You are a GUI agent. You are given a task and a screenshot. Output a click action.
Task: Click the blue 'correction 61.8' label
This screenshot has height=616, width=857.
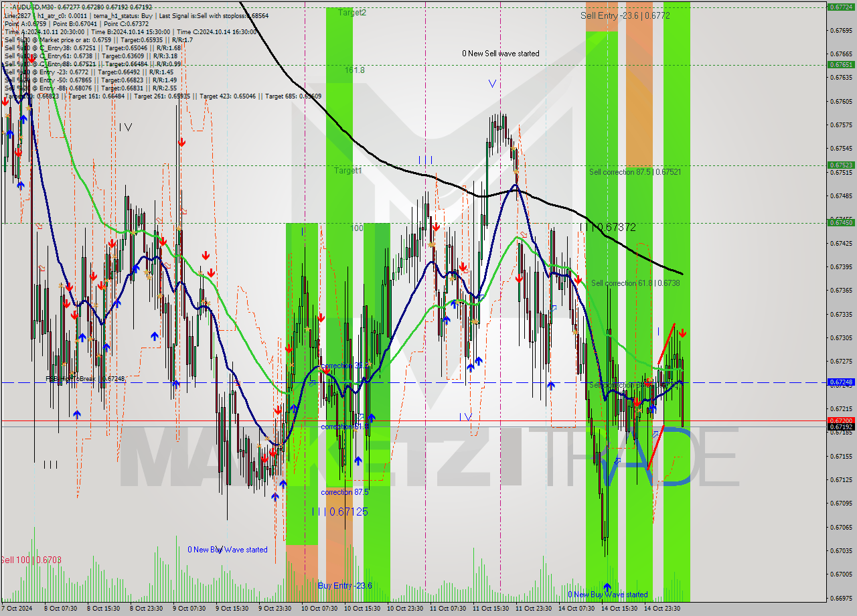click(x=345, y=427)
